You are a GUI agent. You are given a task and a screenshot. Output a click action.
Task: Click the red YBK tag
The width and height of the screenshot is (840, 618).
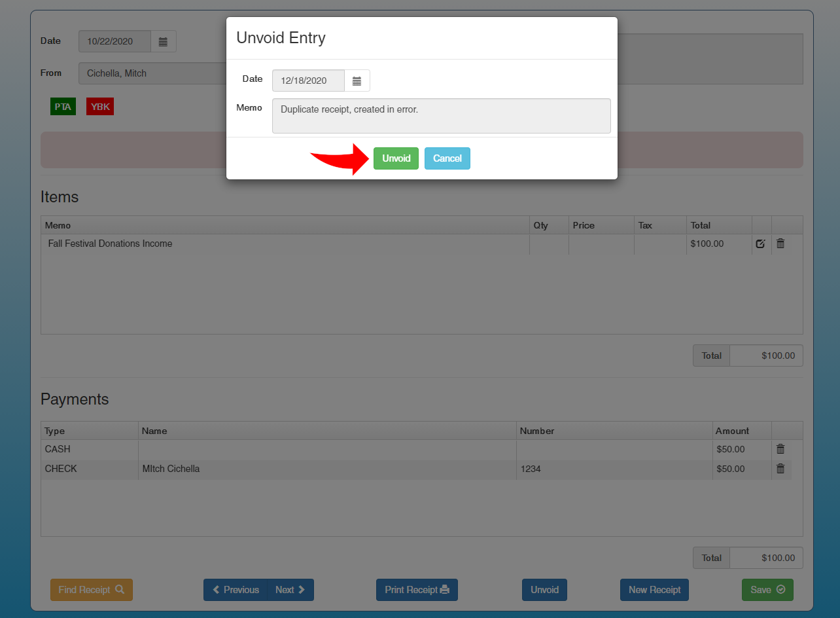[x=100, y=107]
